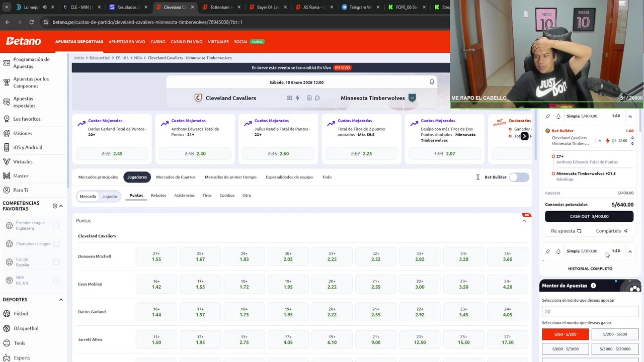View site information icon in address bar

point(46,22)
